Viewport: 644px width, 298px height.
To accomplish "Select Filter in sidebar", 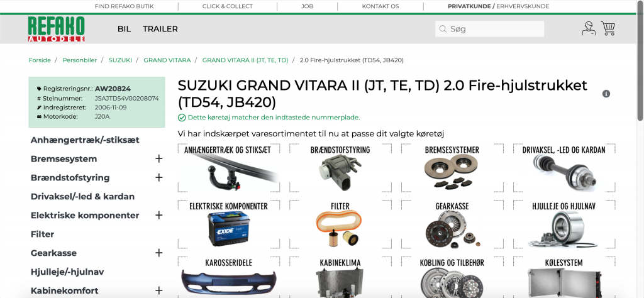I will pos(42,235).
